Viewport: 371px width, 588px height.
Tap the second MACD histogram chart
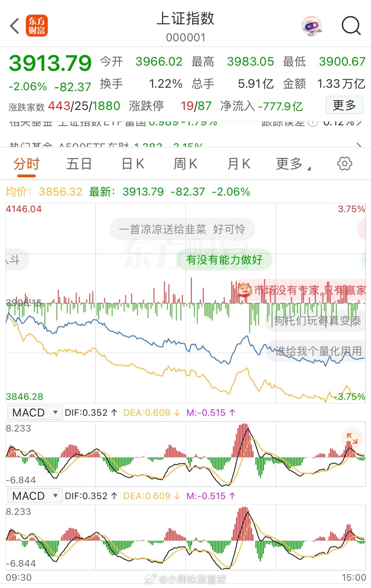pyautogui.click(x=185, y=538)
